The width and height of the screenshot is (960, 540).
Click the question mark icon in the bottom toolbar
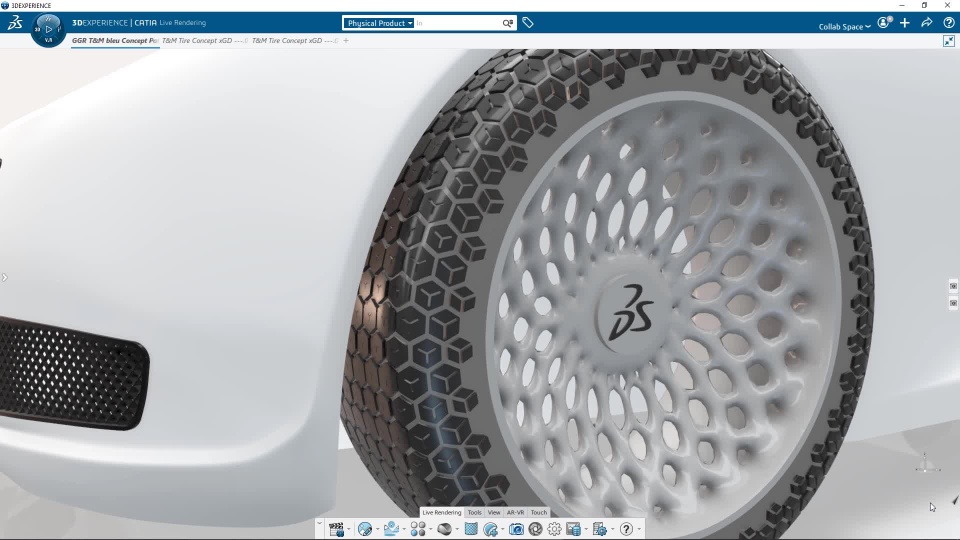[x=626, y=529]
